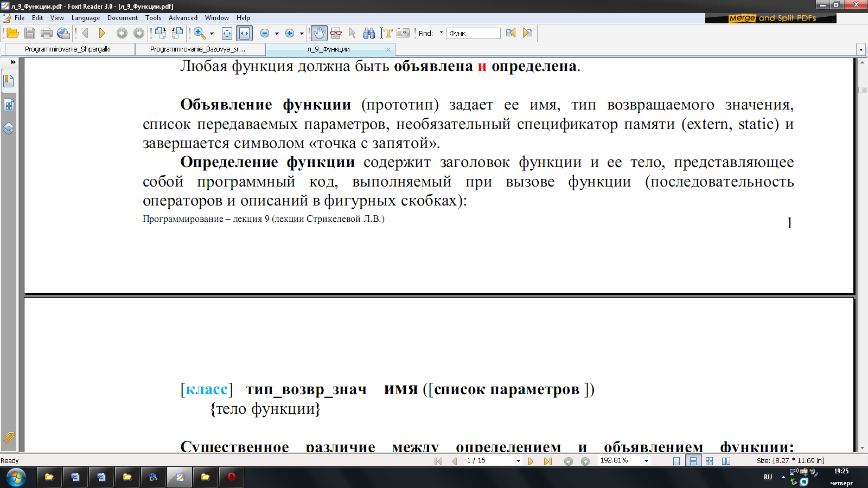Viewport: 868px width, 488px height.
Task: Toggle Continuous page layout
Action: (x=693, y=461)
